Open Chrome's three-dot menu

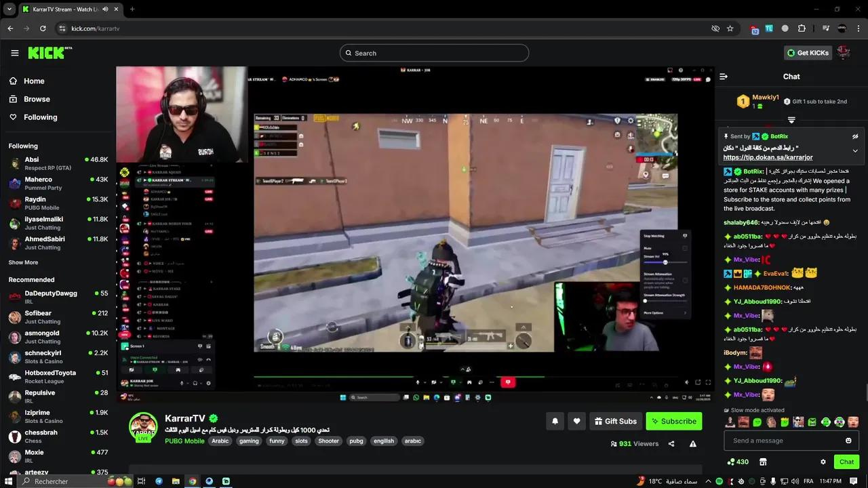[x=858, y=28]
